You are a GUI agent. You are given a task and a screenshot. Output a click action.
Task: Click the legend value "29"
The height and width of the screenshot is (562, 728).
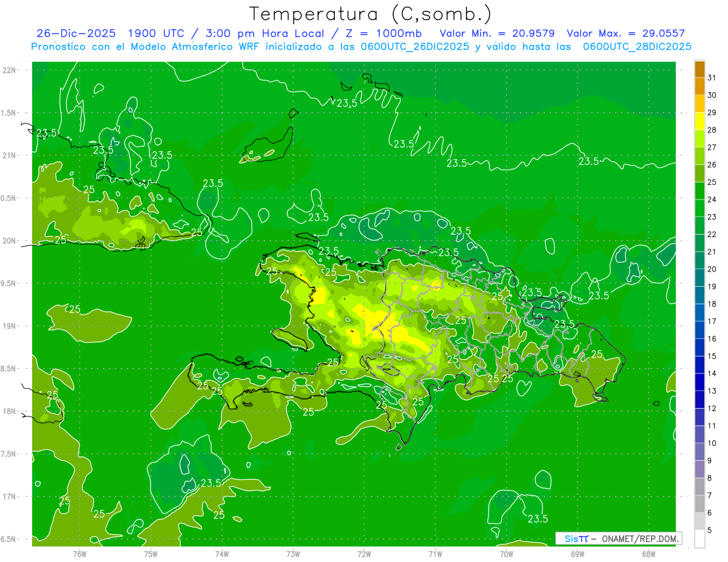[712, 113]
